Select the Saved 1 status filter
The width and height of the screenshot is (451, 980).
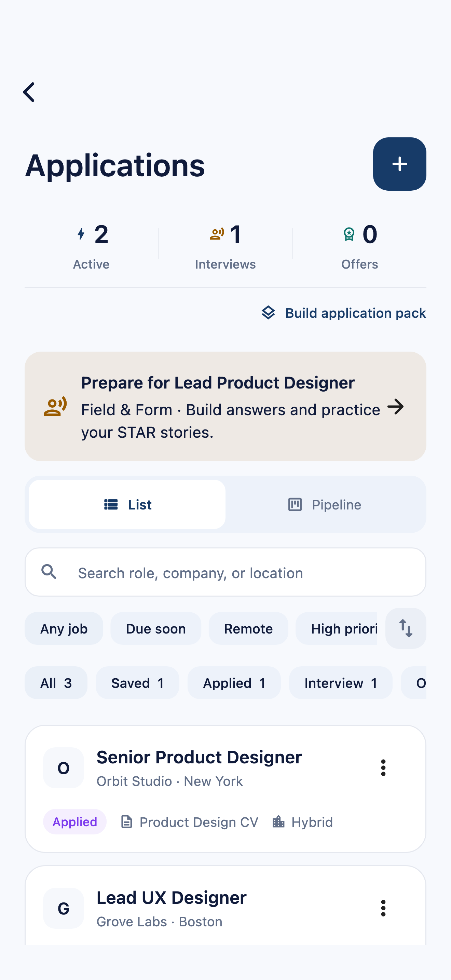[x=137, y=683]
